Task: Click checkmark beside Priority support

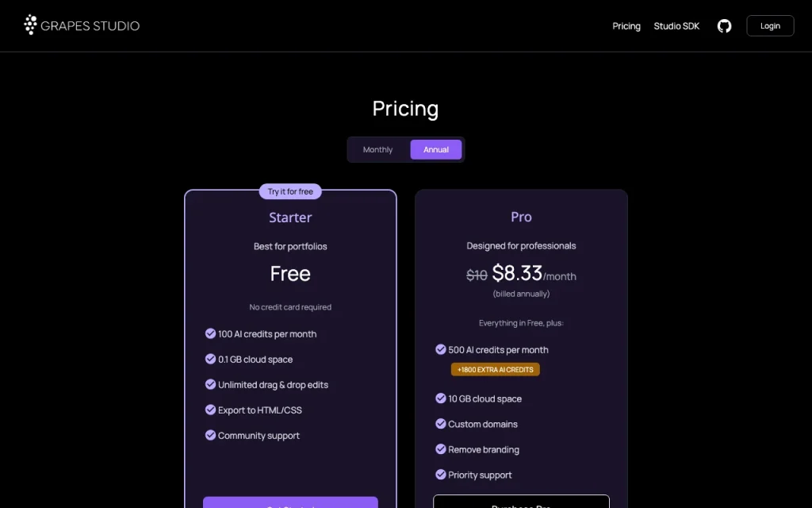Action: (441, 475)
